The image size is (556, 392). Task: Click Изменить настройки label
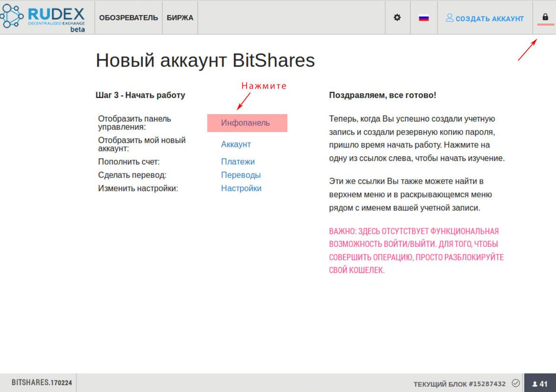(138, 188)
